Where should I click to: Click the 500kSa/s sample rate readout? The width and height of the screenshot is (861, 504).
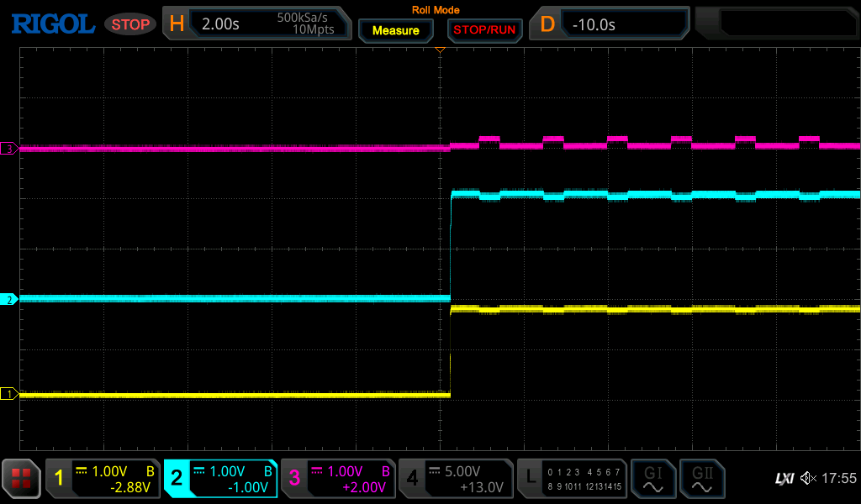[x=302, y=18]
